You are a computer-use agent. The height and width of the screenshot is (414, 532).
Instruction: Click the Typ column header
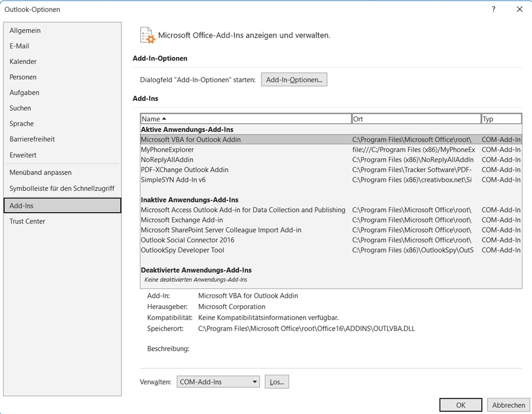[x=500, y=119]
